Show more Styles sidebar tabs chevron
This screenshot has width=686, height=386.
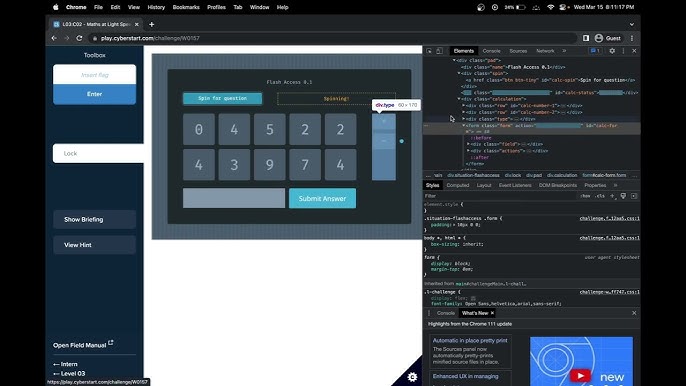click(615, 185)
